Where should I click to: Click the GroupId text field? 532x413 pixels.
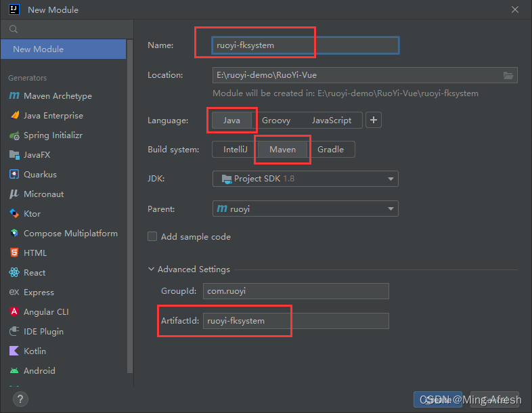coord(297,291)
